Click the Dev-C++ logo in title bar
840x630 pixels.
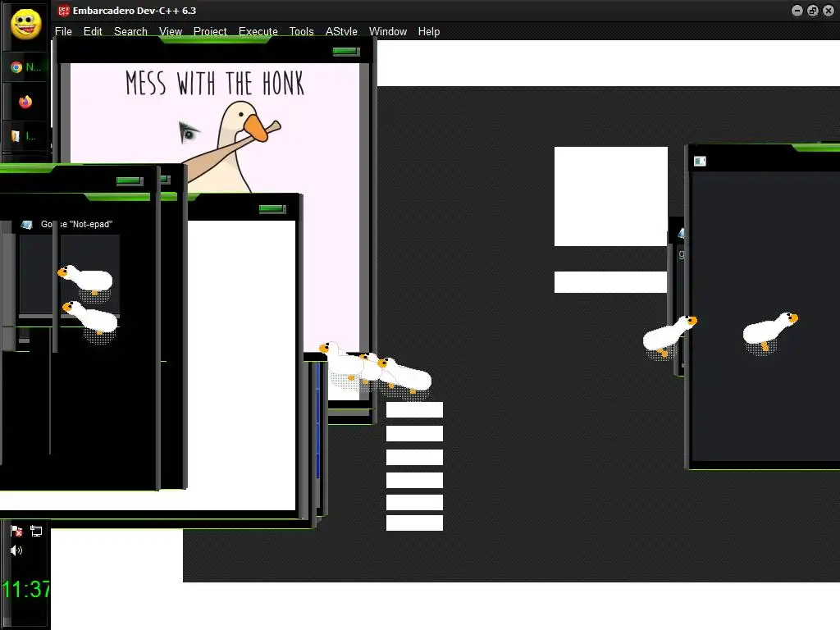(64, 10)
